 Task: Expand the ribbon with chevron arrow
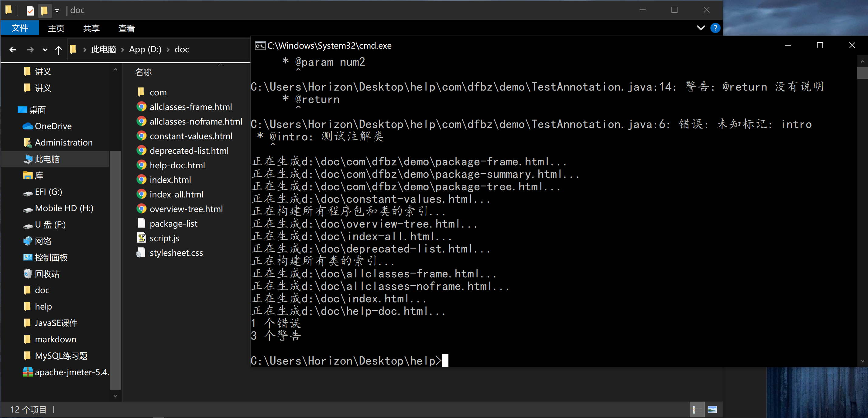pos(700,28)
